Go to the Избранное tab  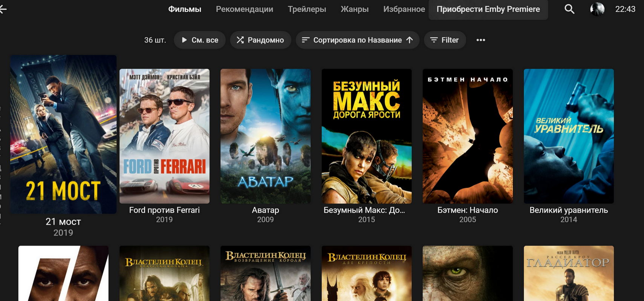(404, 9)
